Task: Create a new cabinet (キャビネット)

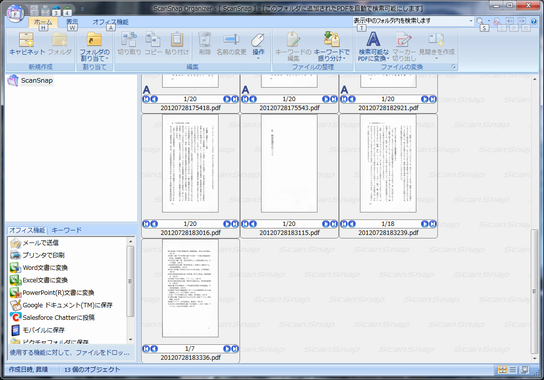Action: pyautogui.click(x=27, y=44)
